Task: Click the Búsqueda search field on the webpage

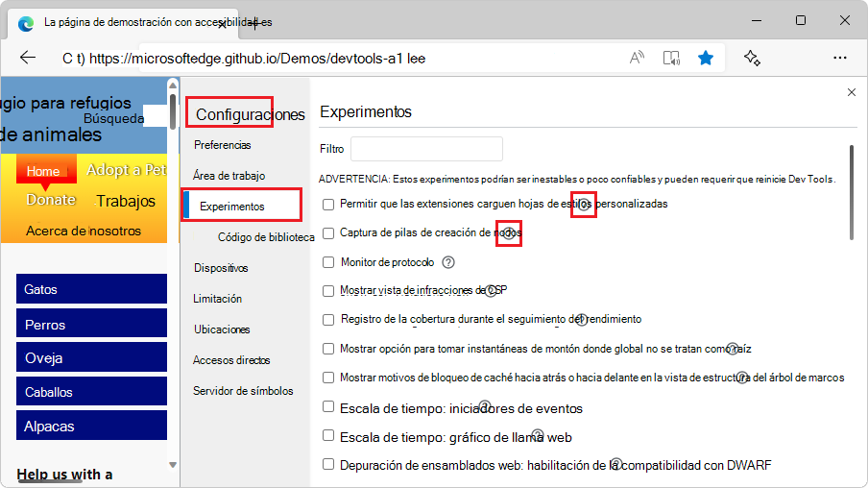Action: coord(155,116)
